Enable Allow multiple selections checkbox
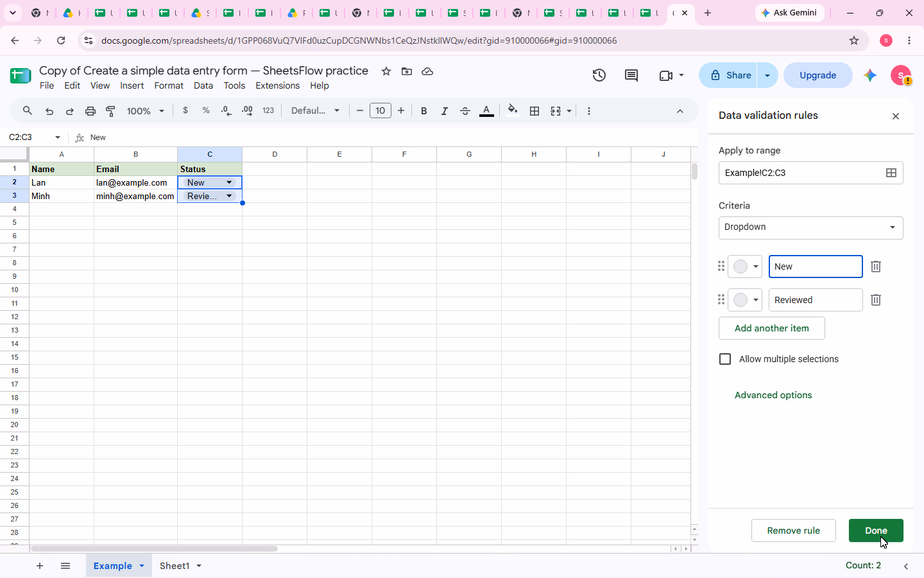This screenshot has width=924, height=578. coord(725,359)
